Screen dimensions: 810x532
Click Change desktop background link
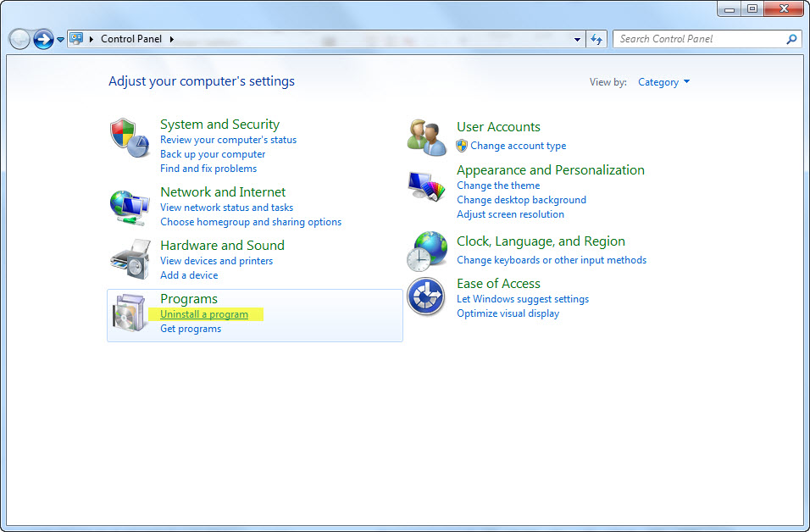pos(521,200)
